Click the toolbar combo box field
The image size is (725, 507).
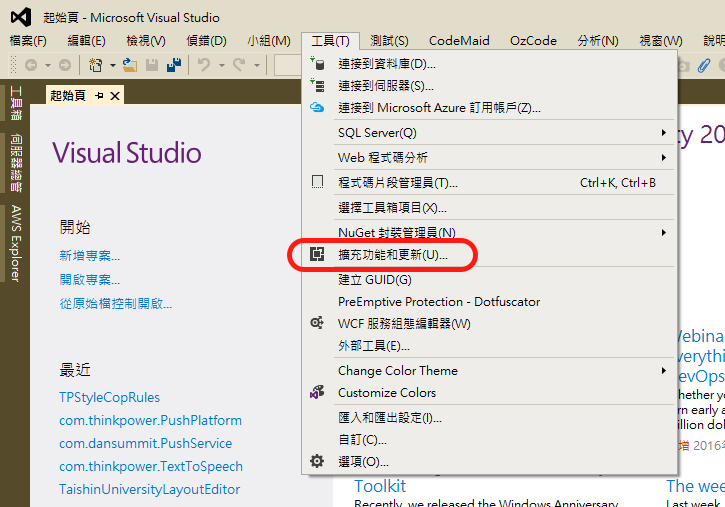[288, 65]
